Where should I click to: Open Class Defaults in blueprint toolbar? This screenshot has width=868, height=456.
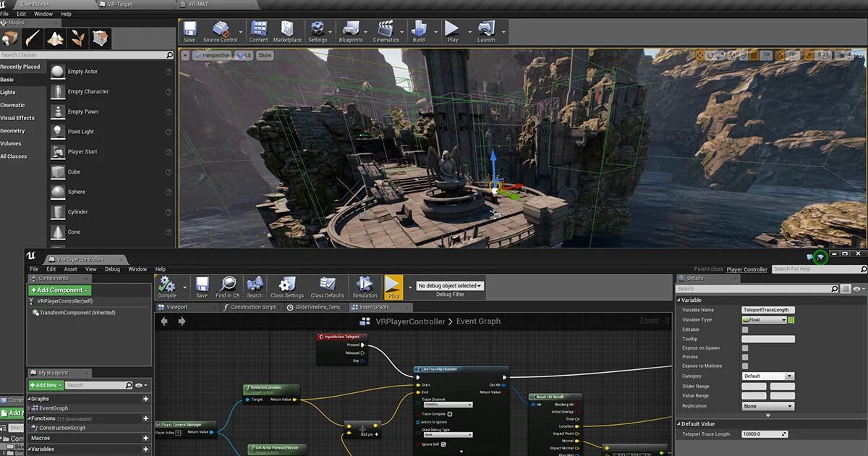328,287
